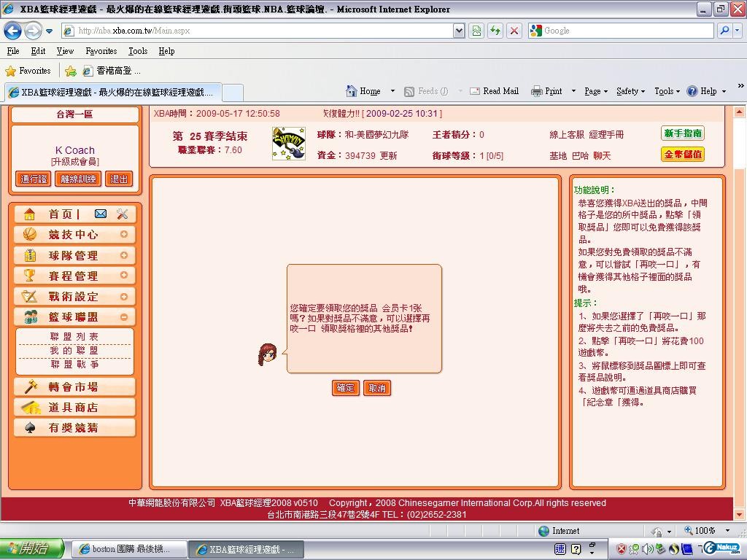The image size is (747, 560).
Task: Click the browser Forward arrow button
Action: [33, 31]
